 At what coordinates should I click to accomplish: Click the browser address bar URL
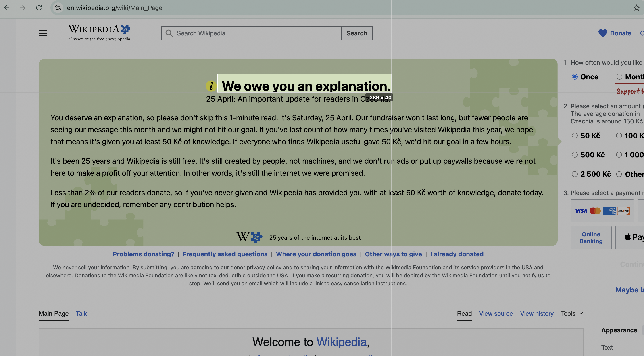coord(115,8)
